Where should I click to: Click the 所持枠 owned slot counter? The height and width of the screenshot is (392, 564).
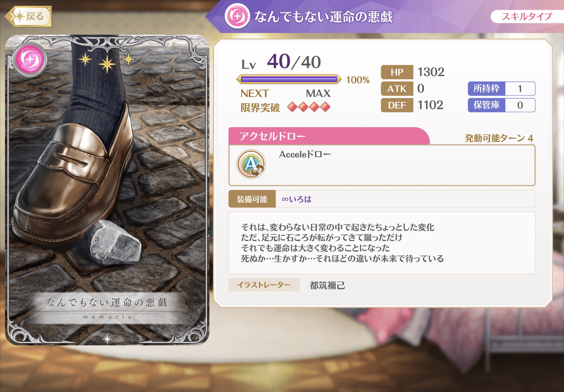pos(501,89)
